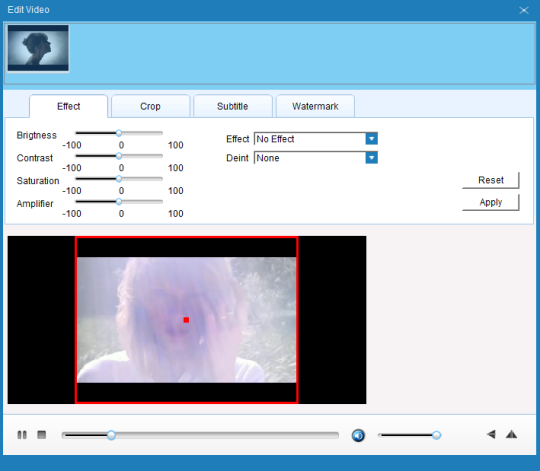Screen dimensions: 540x471
Task: Switch to the Effect tab
Action: pos(69,106)
